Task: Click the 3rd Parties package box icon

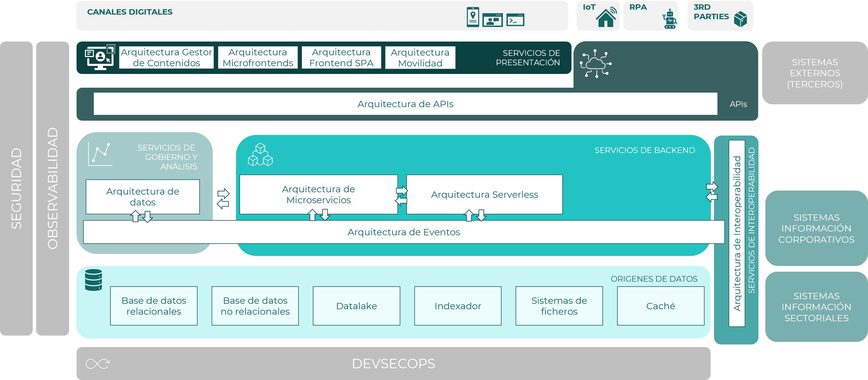Action: point(740,19)
